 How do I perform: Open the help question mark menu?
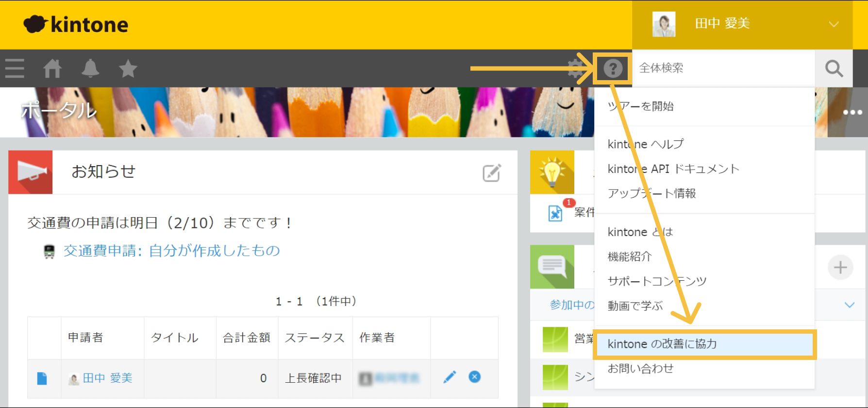[613, 68]
